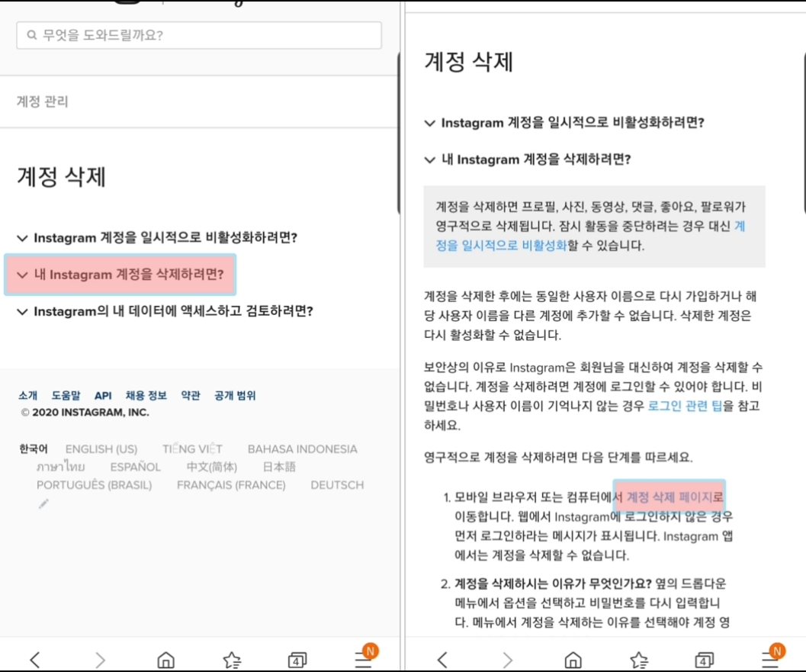Image resolution: width=806 pixels, height=672 pixels.
Task: Select 'DEUTSCH' language
Action: 337,485
